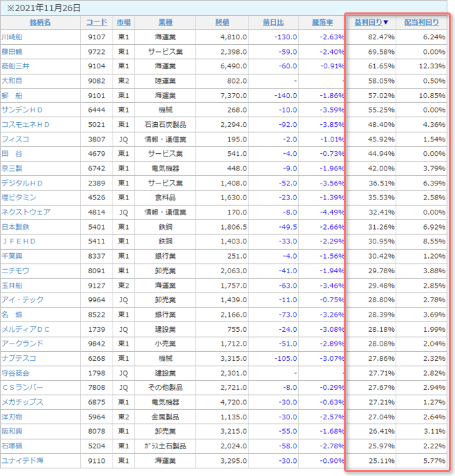The width and height of the screenshot is (455, 476).
Task: Open the 郵 船 stock link
Action: [12, 96]
